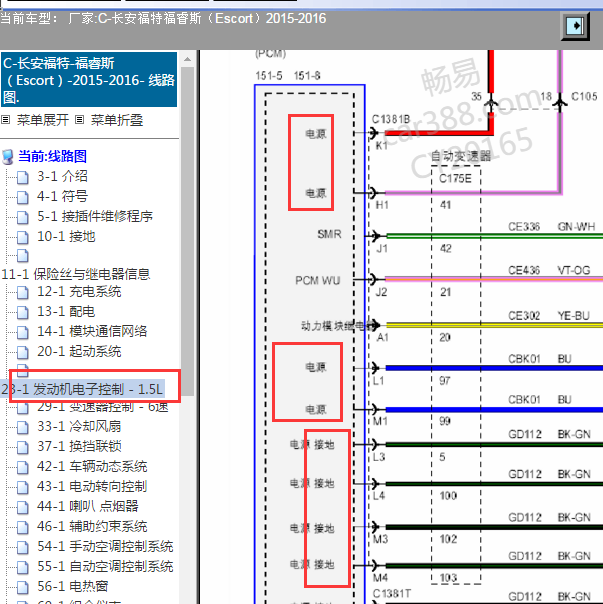Open 3-1 介绍 page
The height and width of the screenshot is (604, 603).
(x=62, y=176)
